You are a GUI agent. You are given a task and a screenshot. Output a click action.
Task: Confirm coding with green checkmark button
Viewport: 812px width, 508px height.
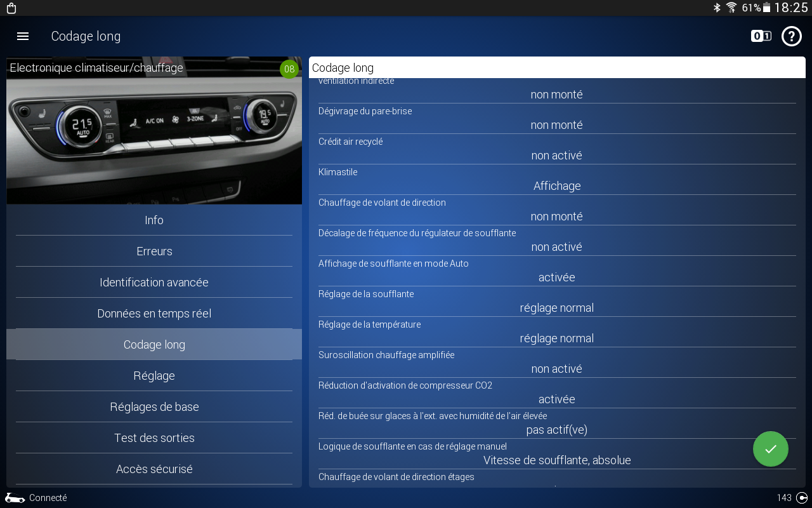pyautogui.click(x=771, y=449)
